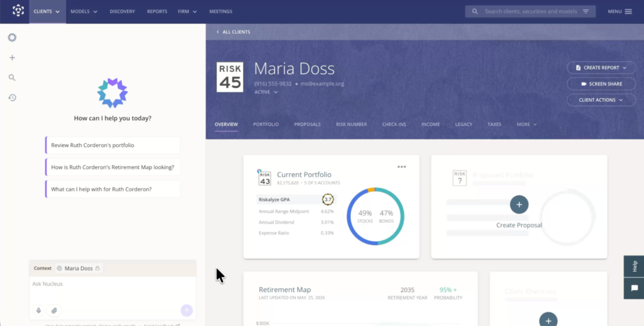Click the ms@example.org email link
The width and height of the screenshot is (644, 326).
[322, 84]
